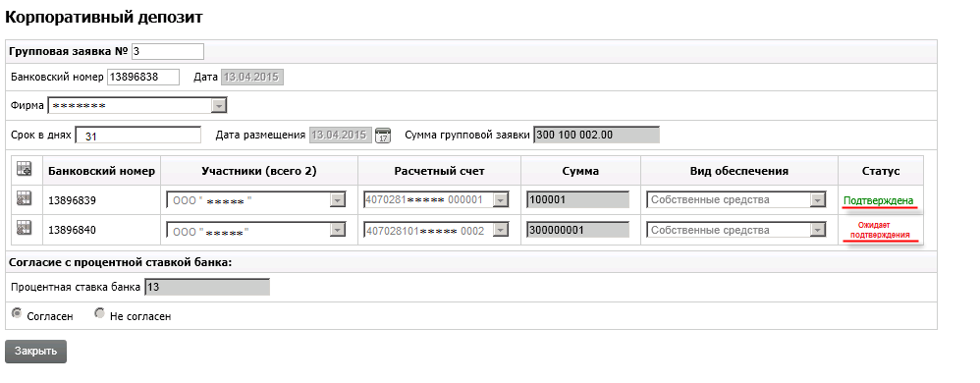Select the Согласен radio button
Screen dimensions: 980x383
click(17, 313)
